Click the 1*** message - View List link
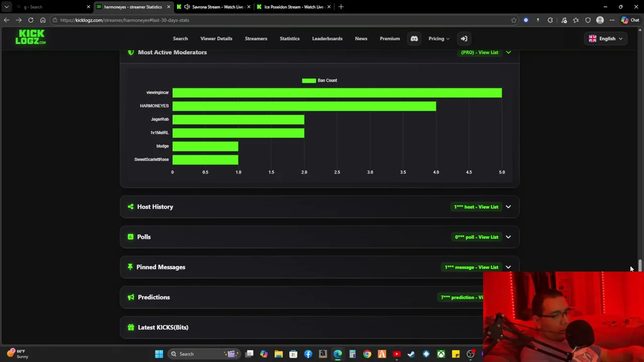Screen dimensions: 644x362 tap(471, 267)
